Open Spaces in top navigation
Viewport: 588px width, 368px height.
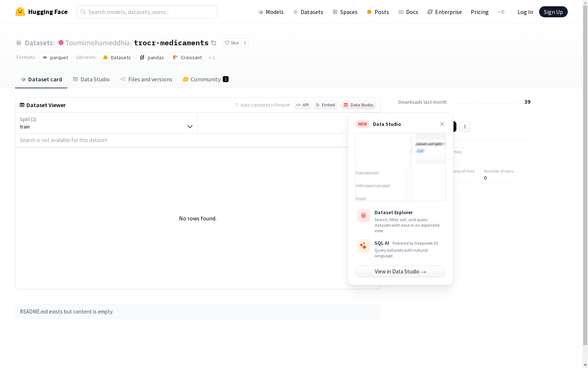(345, 12)
